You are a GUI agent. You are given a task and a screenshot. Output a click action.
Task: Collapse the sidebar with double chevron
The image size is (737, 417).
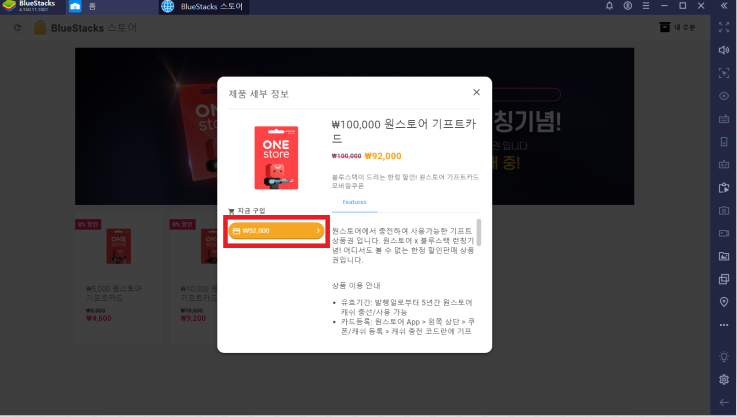(724, 6)
